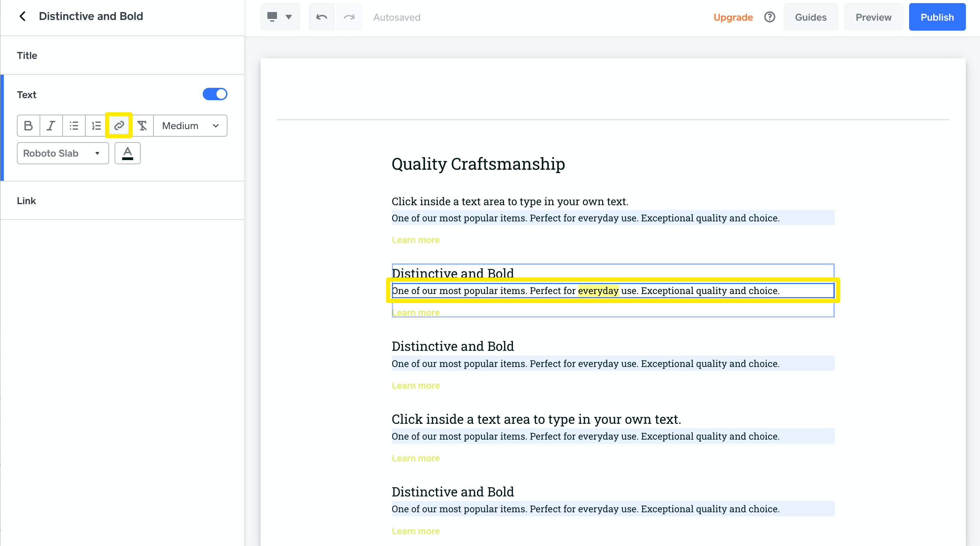Viewport: 980px width, 546px height.
Task: Click the orange Upgrade link
Action: point(733,17)
